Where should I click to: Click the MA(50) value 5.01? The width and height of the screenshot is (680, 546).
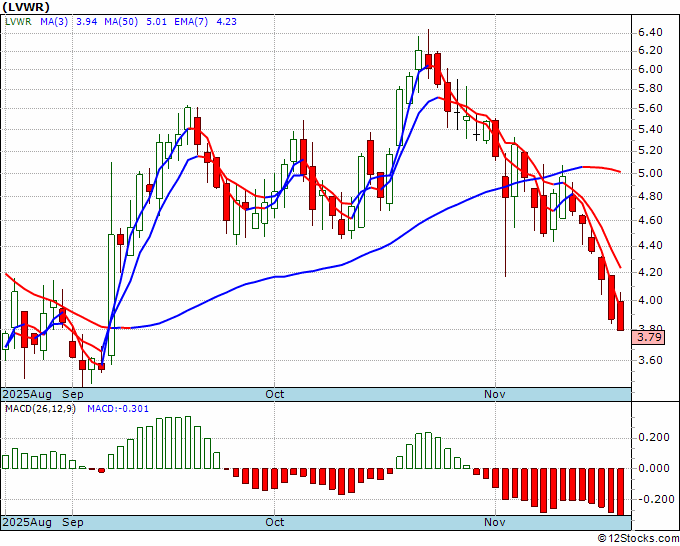click(x=157, y=21)
